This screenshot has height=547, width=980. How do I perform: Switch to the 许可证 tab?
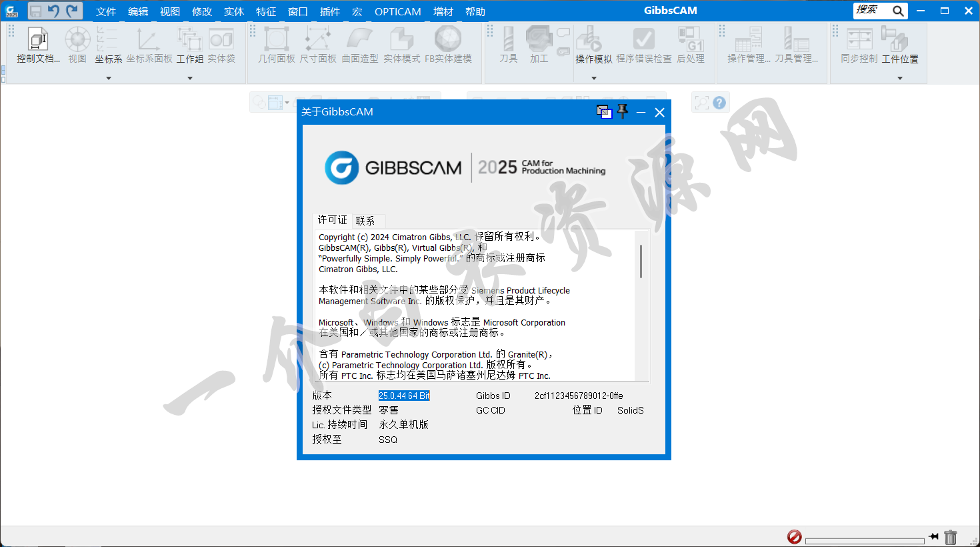[x=332, y=220]
